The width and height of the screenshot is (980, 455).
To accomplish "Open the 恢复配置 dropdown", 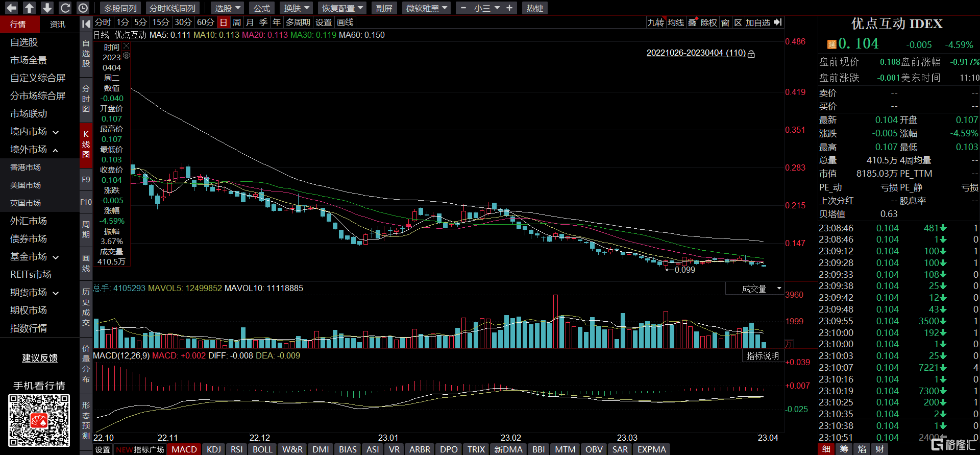I will (x=342, y=8).
